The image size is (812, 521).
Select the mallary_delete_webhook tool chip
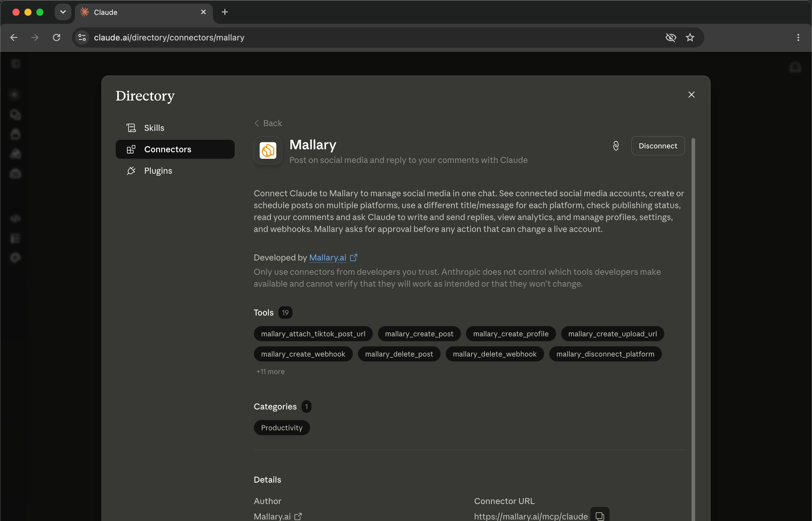[495, 354]
